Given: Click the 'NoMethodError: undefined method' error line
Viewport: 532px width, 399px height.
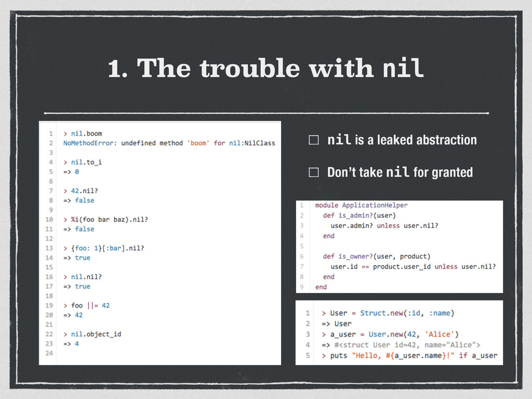Looking at the screenshot, I should pos(169,143).
